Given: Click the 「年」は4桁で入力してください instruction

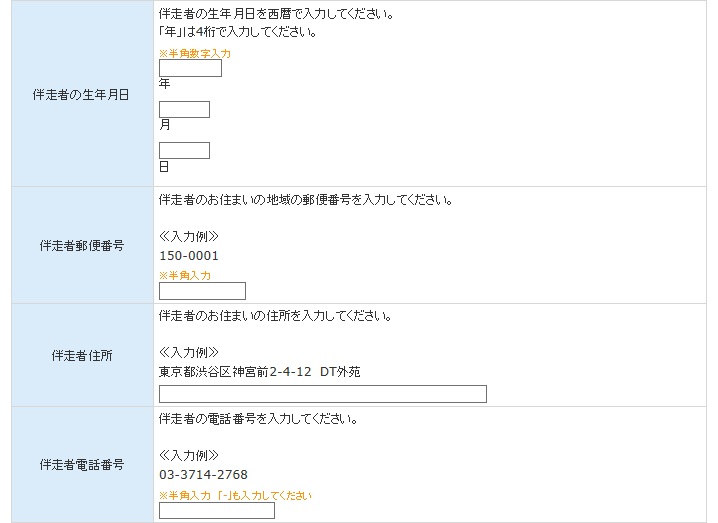Looking at the screenshot, I should (238, 32).
